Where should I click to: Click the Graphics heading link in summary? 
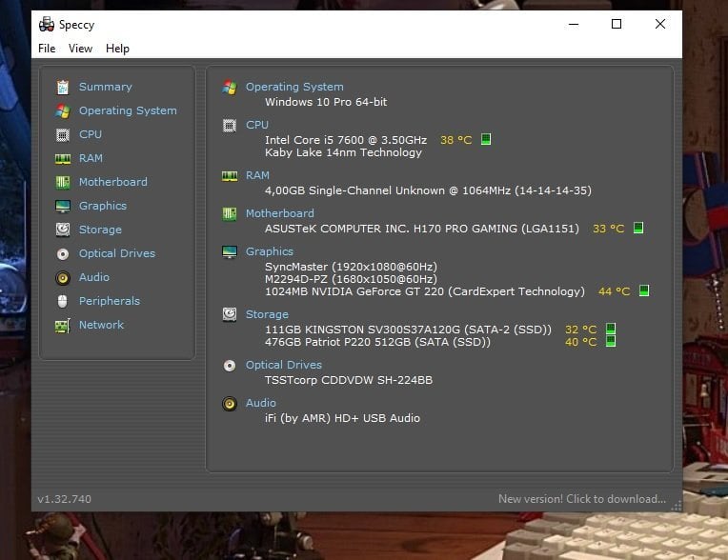[x=270, y=251]
